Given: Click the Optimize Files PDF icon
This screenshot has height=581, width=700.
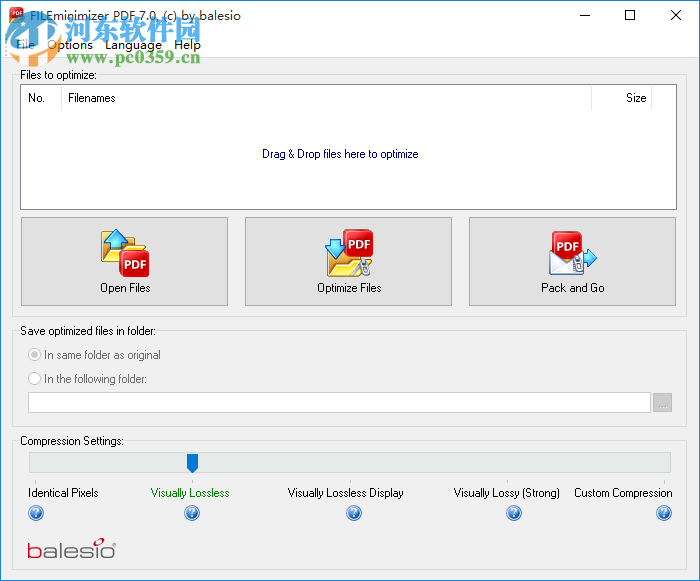Looking at the screenshot, I should coord(349,253).
